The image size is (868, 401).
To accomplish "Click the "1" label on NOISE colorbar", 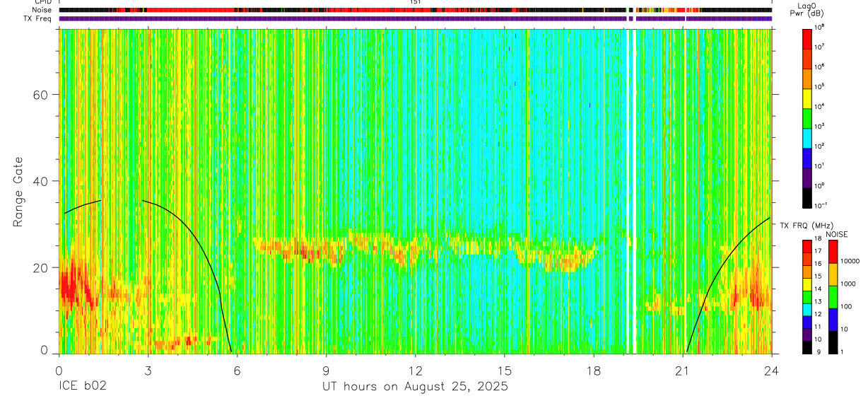I will (840, 351).
